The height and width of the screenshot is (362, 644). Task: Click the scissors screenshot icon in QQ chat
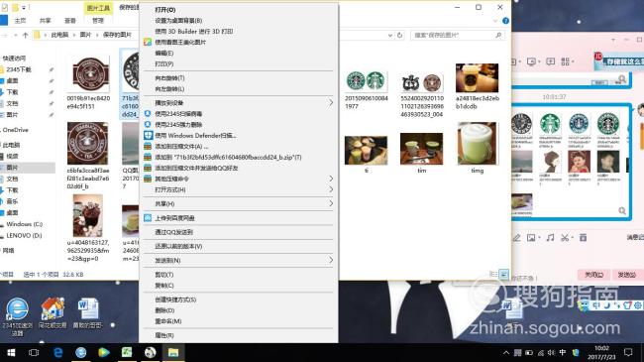[565, 237]
